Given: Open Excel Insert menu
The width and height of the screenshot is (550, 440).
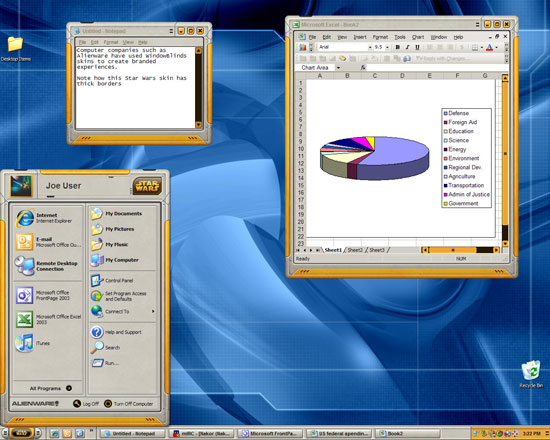Looking at the screenshot, I should 360,37.
